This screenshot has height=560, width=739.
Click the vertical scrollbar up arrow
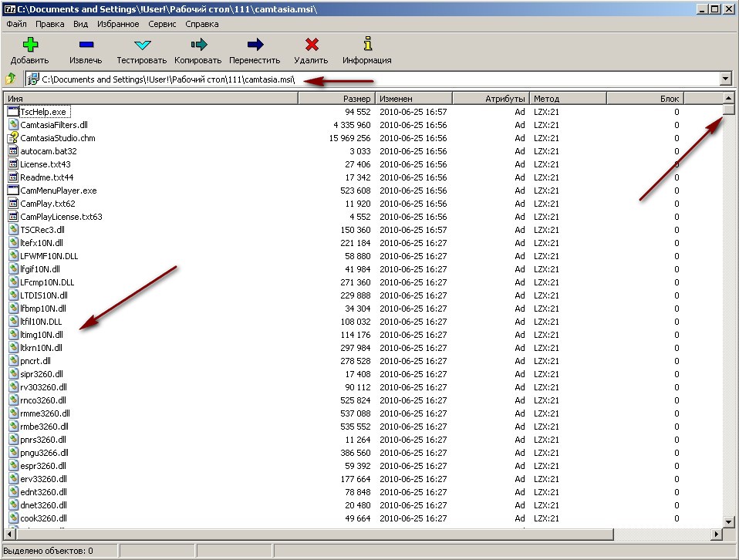pyautogui.click(x=729, y=98)
